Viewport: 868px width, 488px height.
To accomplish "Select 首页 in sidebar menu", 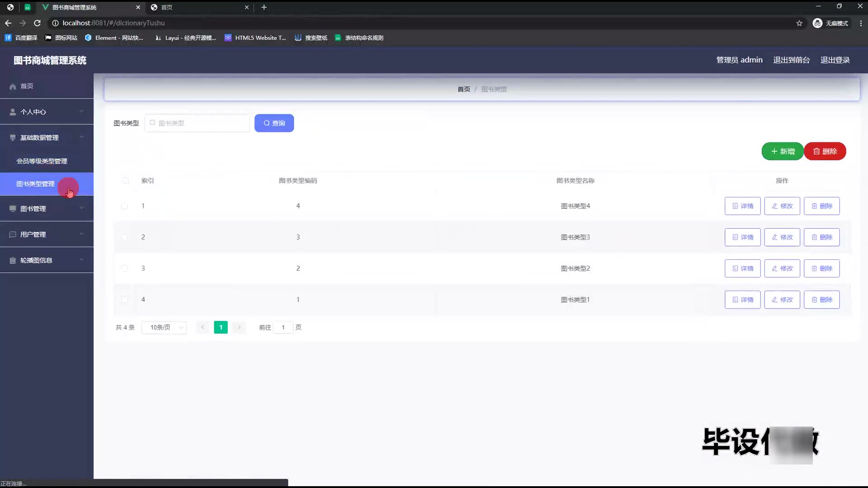I will tap(47, 86).
